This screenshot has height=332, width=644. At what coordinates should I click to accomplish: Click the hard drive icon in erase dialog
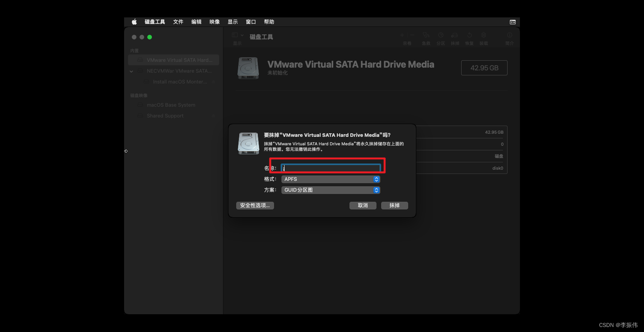(249, 143)
